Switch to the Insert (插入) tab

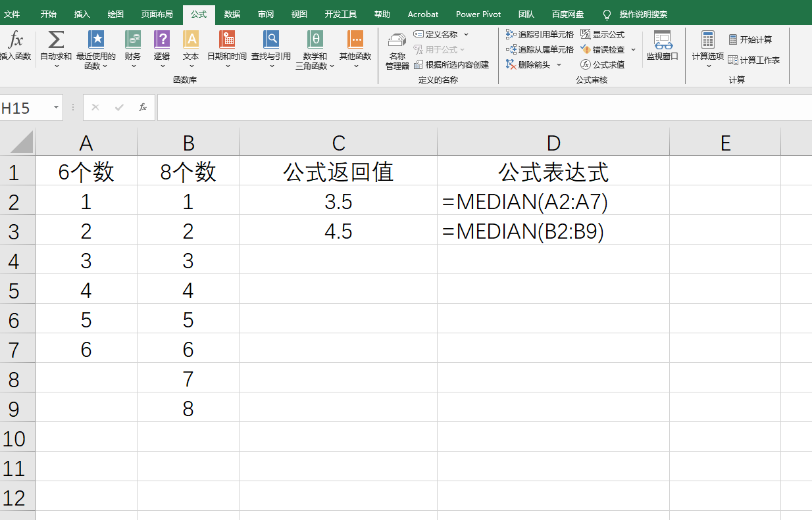[x=82, y=14]
